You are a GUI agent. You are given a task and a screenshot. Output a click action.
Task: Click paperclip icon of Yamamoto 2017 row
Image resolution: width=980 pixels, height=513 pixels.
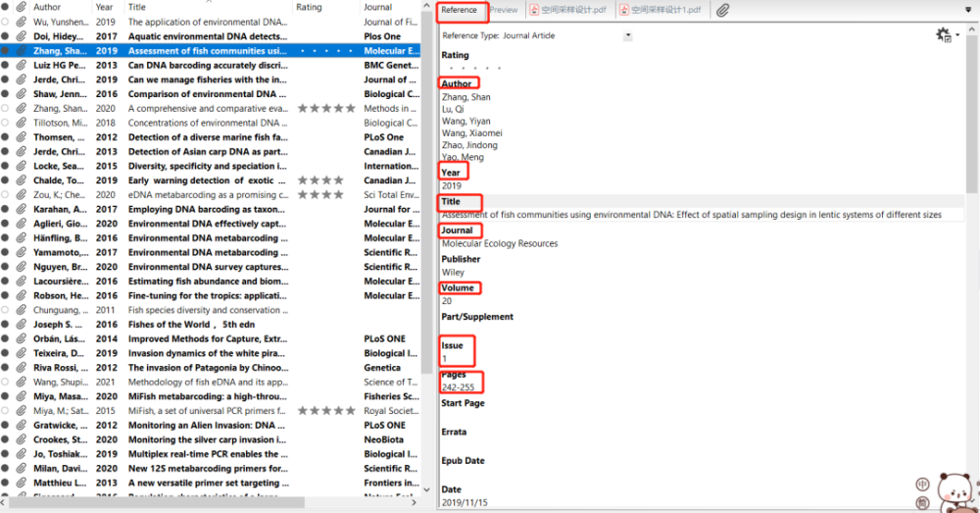22,252
